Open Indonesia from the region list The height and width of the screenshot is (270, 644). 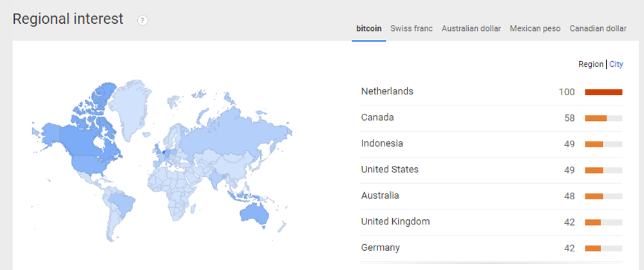click(x=382, y=144)
